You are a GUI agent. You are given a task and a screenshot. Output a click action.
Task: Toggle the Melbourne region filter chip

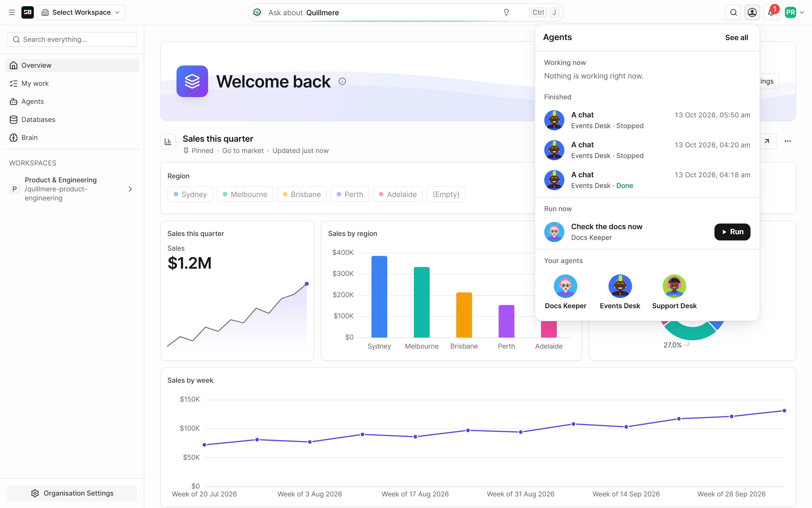(245, 194)
